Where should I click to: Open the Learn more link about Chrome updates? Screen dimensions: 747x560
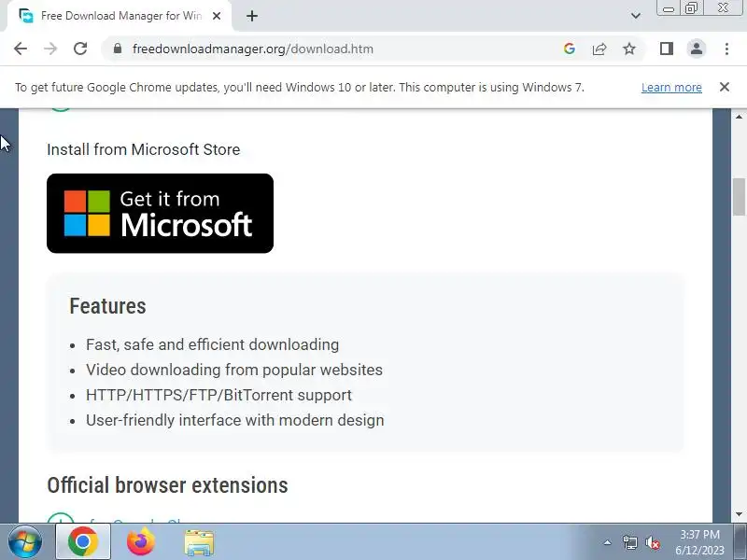(x=671, y=87)
